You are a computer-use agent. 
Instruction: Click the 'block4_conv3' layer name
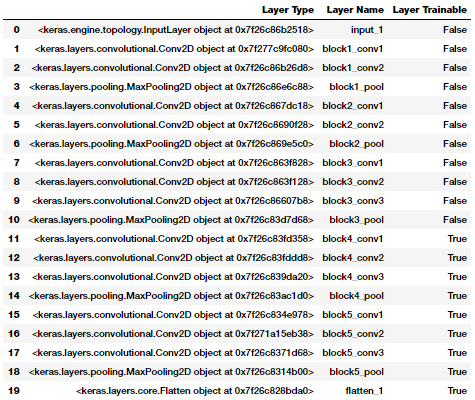coord(353,277)
